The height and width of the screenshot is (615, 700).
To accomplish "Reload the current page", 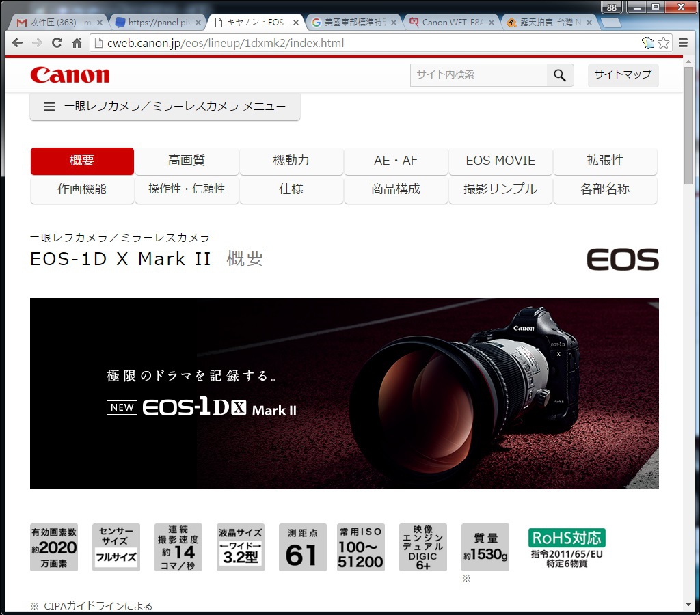I will (x=57, y=43).
